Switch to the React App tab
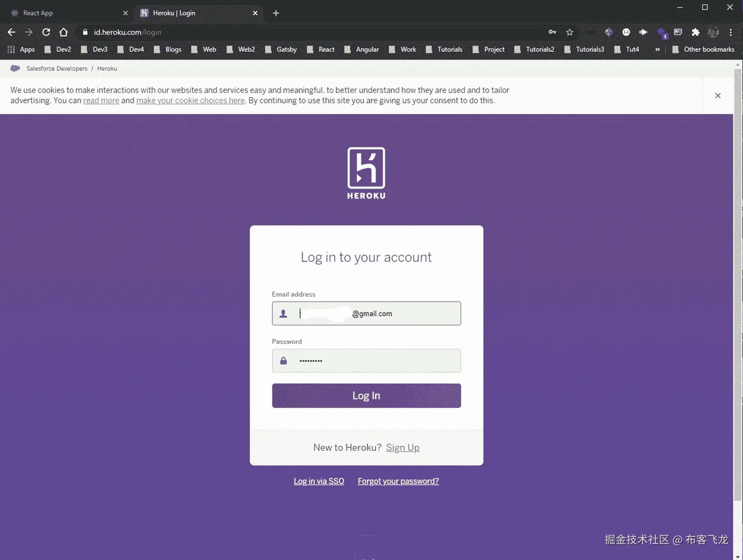 tap(69, 13)
